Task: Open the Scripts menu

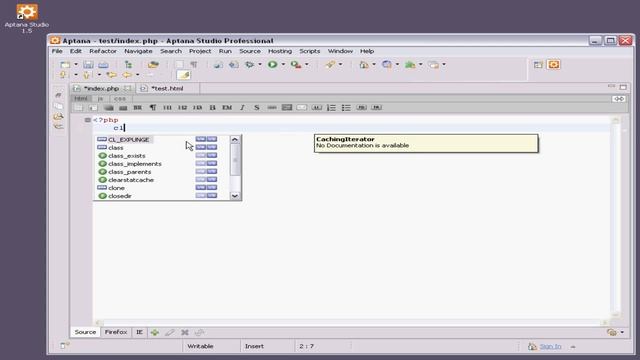Action: pyautogui.click(x=309, y=51)
